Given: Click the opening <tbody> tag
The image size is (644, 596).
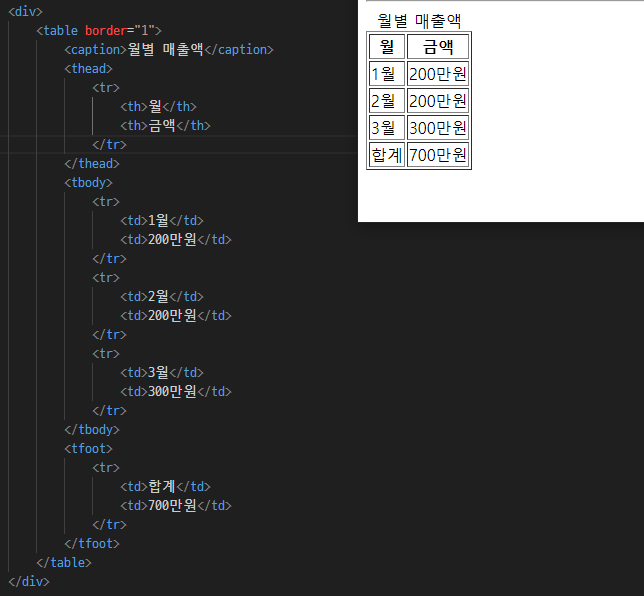Looking at the screenshot, I should (88, 182).
